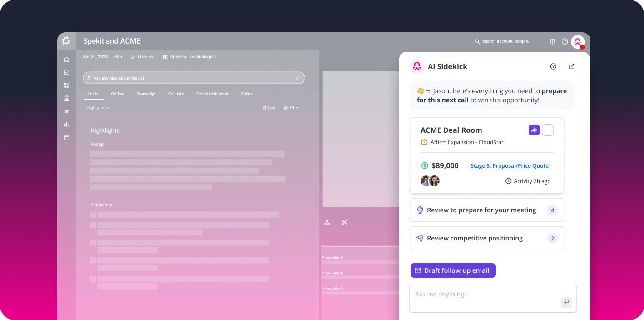Click the Listened checkmark status icon
Screen dimensions: 644x320
[x=133, y=57]
